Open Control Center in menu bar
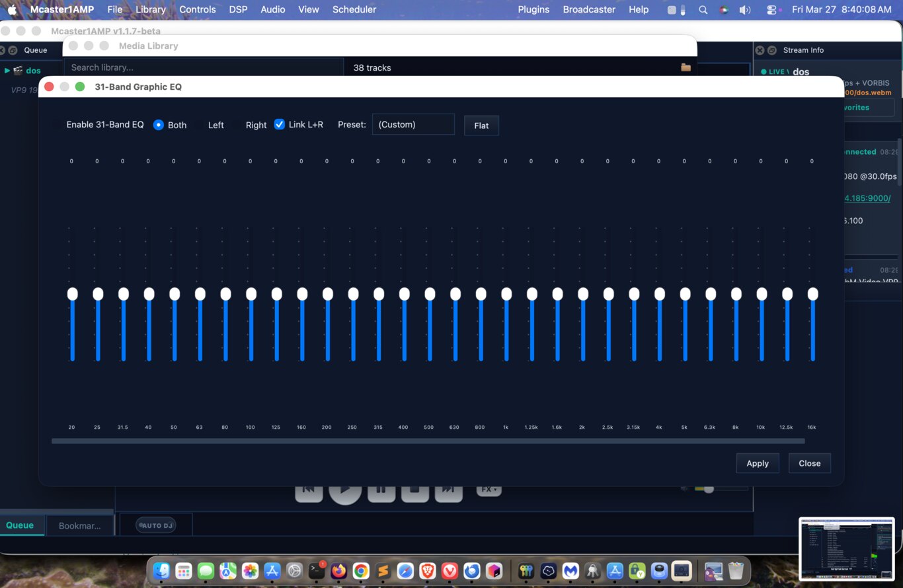 pos(771,10)
